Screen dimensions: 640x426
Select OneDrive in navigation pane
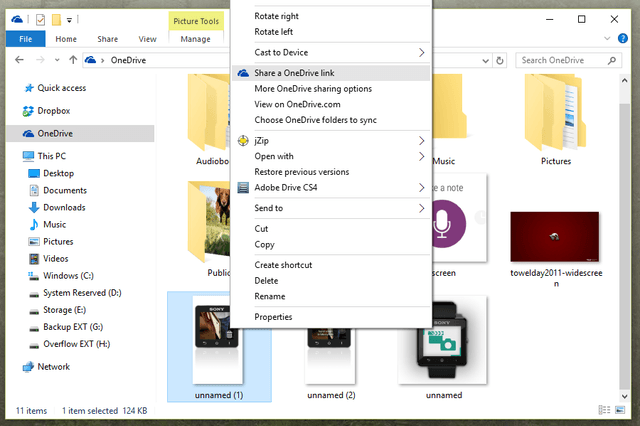[x=80, y=133]
